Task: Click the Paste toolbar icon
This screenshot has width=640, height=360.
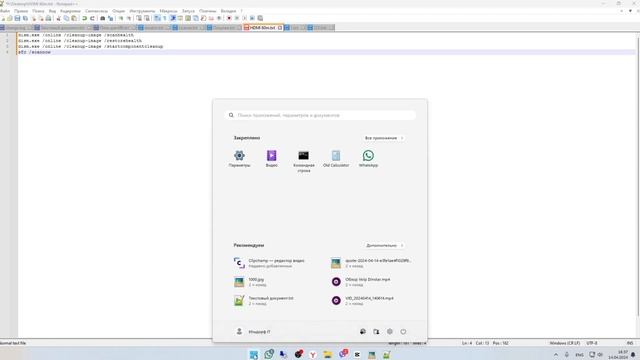Action: [x=74, y=18]
